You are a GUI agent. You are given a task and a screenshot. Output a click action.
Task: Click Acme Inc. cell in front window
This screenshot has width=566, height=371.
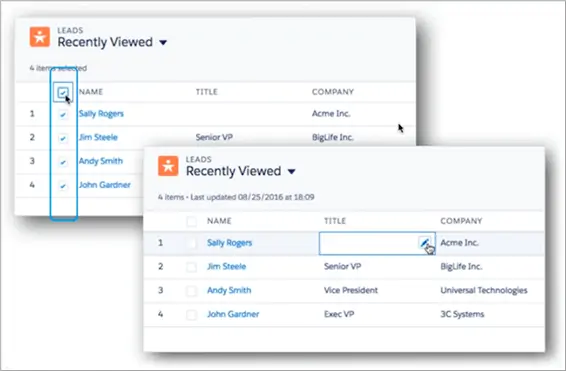coord(459,243)
